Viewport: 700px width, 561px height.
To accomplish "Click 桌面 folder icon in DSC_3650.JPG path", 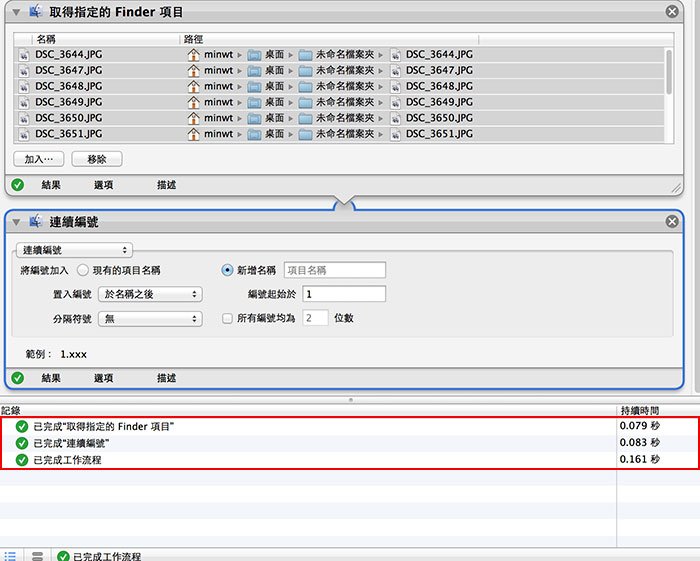I will (254, 119).
